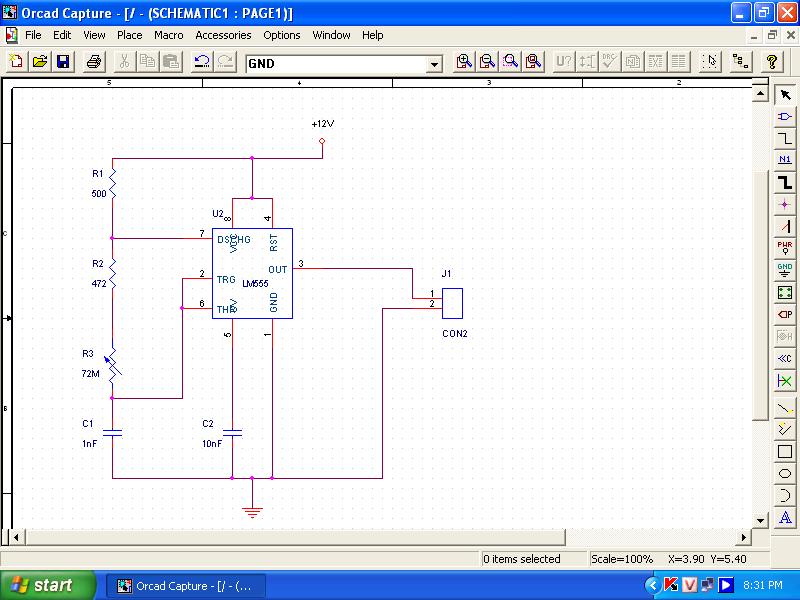Choose the Place Power PWR tool
800x600 pixels.
(785, 247)
